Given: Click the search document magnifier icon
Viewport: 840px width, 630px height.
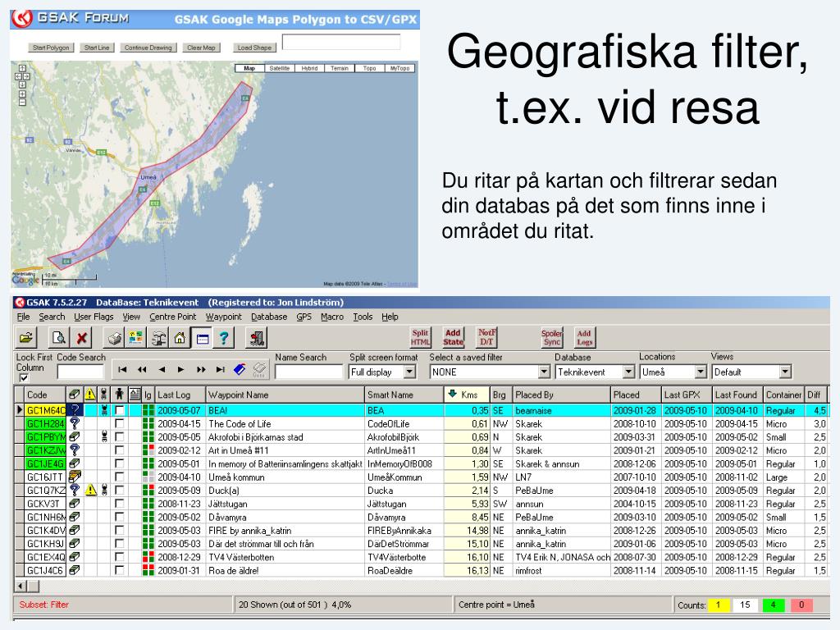Looking at the screenshot, I should click(58, 338).
